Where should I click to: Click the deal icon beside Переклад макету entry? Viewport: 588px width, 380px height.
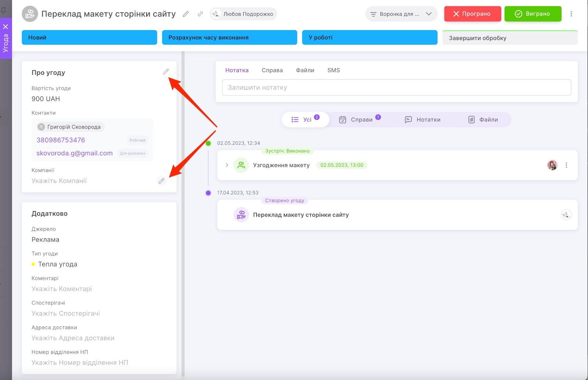pyautogui.click(x=241, y=215)
